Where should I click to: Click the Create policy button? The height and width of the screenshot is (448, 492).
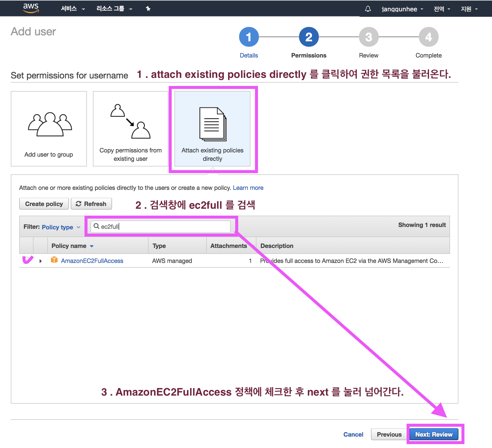point(44,204)
